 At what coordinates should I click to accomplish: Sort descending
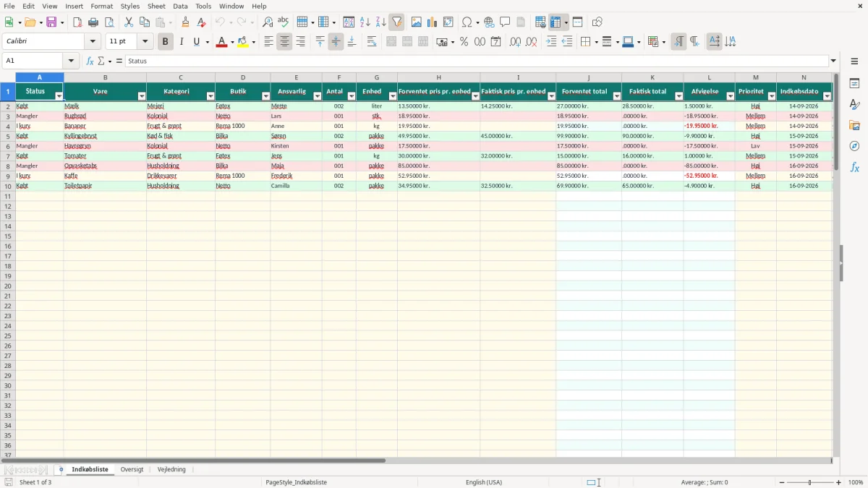click(381, 22)
